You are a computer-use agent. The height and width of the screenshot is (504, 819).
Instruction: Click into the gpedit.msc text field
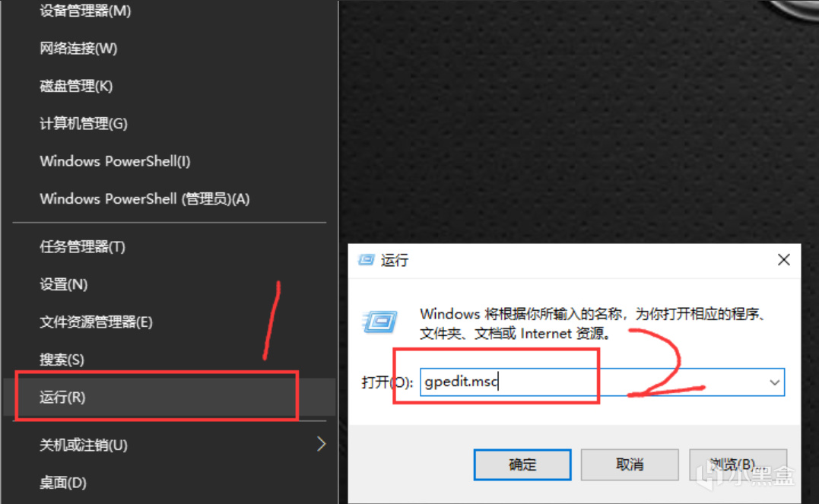point(602,382)
